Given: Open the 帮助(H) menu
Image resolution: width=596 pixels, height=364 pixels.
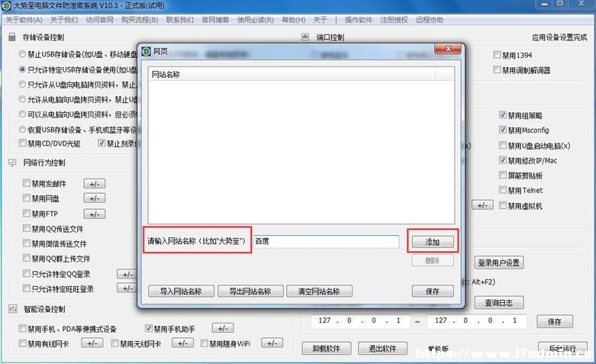Looking at the screenshot, I should pos(294,20).
